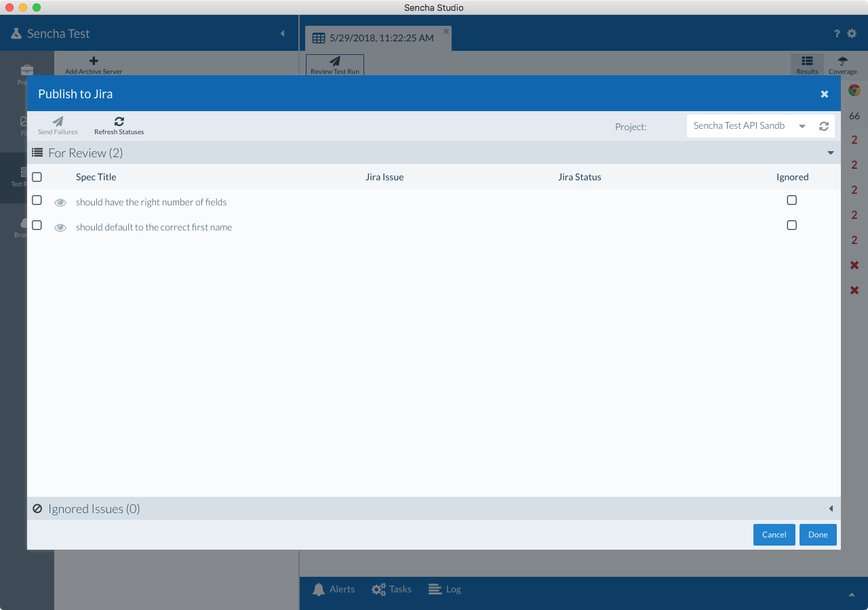
Task: Switch to Coverage view
Action: (842, 65)
